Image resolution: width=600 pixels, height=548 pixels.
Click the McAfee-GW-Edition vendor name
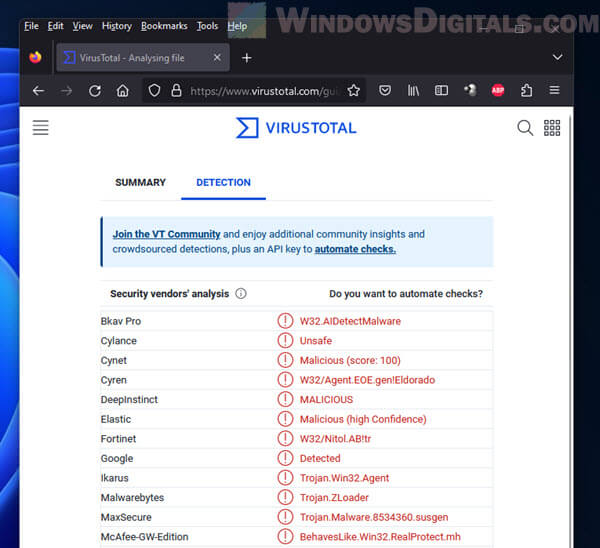144,537
